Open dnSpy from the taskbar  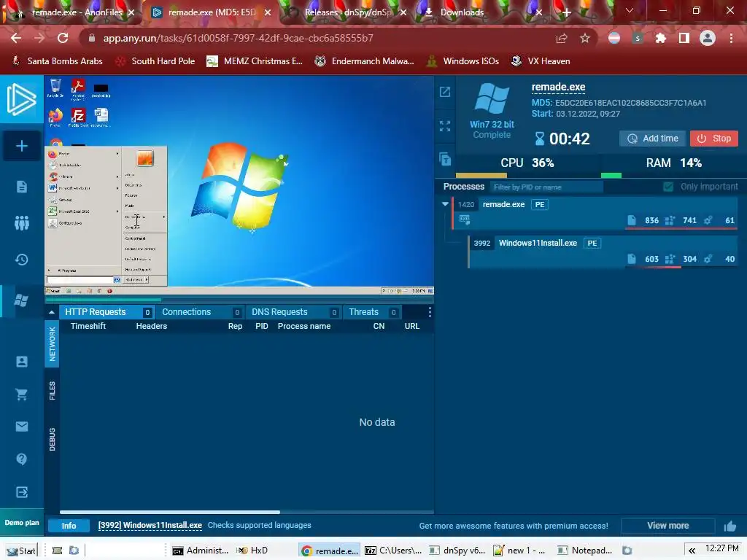pyautogui.click(x=457, y=551)
